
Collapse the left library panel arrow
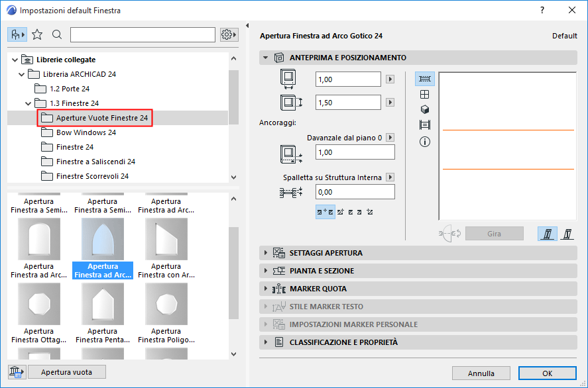(x=247, y=25)
